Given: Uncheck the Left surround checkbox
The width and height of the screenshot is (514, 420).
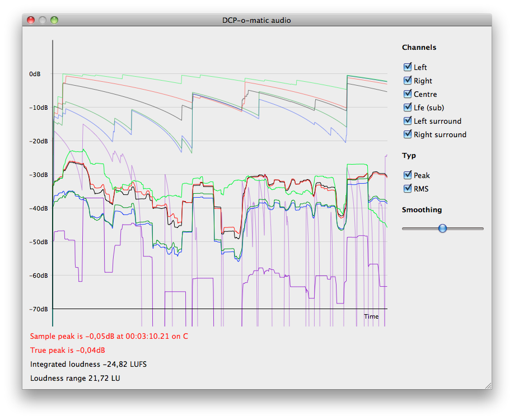Looking at the screenshot, I should (408, 121).
